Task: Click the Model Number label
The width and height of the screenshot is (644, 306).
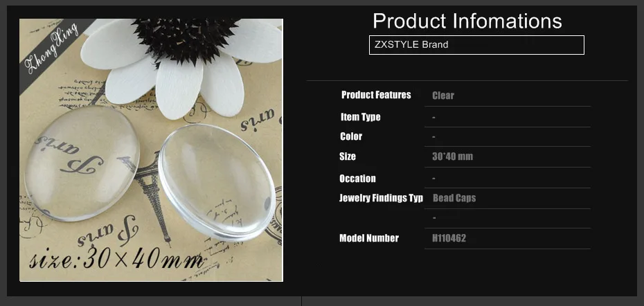Action: 369,238
